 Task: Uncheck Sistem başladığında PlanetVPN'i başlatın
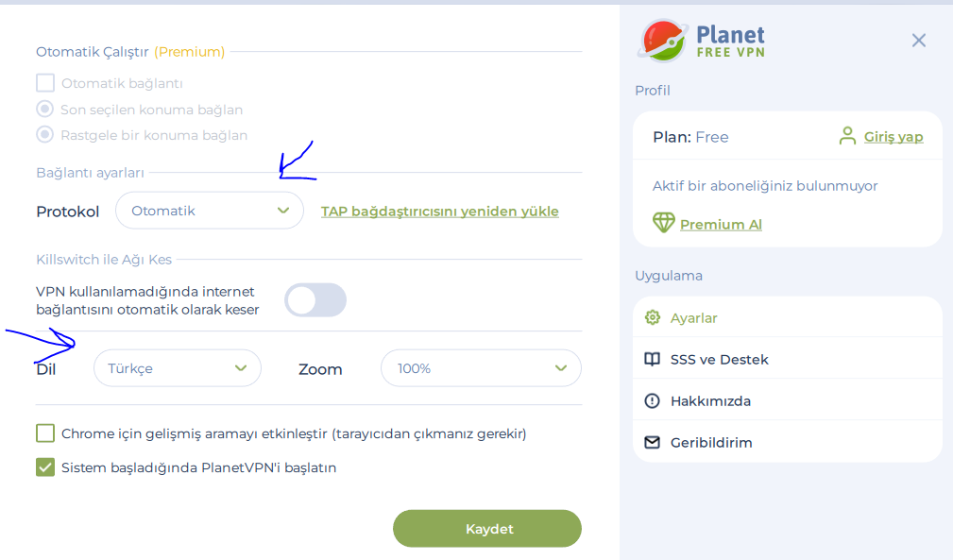pyautogui.click(x=45, y=467)
